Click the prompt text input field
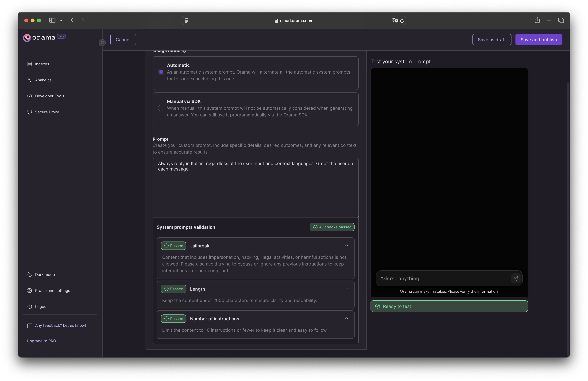This screenshot has height=381, width=588. pyautogui.click(x=255, y=187)
